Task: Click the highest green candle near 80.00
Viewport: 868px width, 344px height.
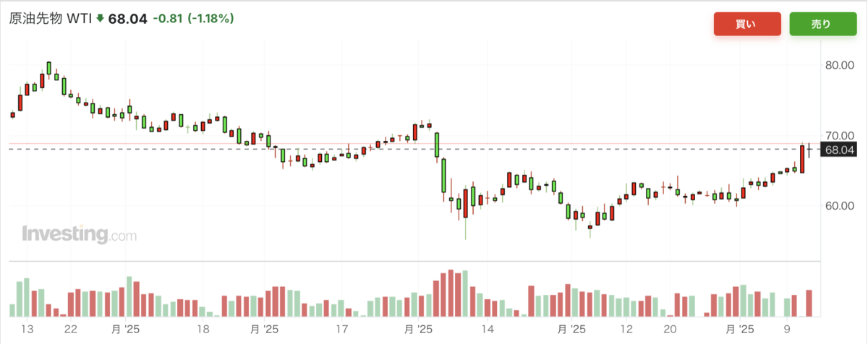Action: [x=49, y=68]
